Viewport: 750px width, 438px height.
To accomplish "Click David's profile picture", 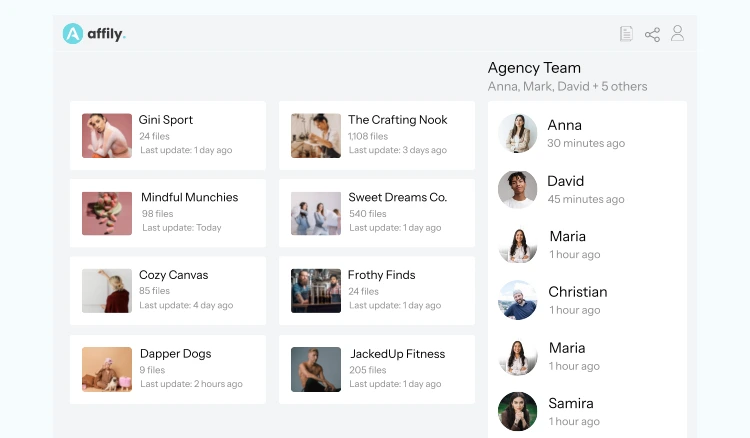I will [x=518, y=189].
